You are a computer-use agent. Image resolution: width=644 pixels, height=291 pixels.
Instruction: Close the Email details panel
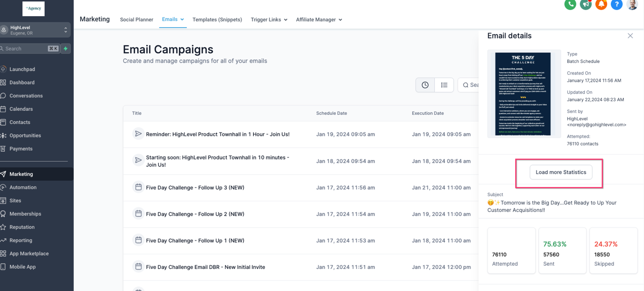630,36
